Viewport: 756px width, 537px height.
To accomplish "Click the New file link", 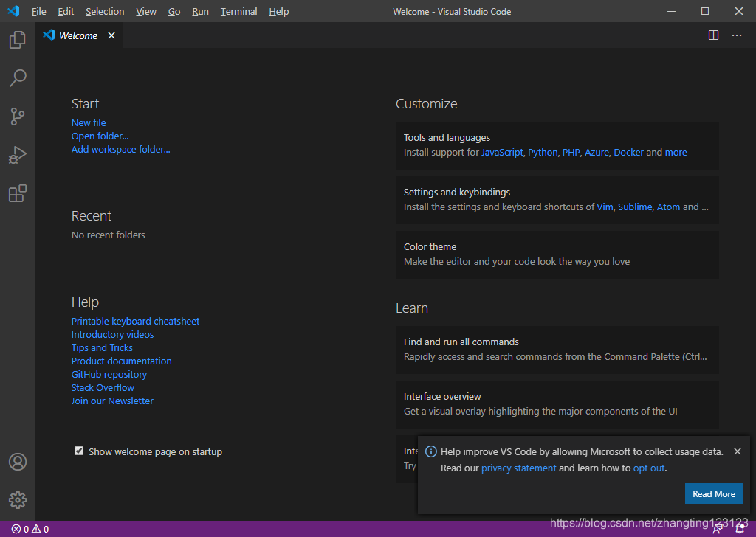I will tap(89, 122).
